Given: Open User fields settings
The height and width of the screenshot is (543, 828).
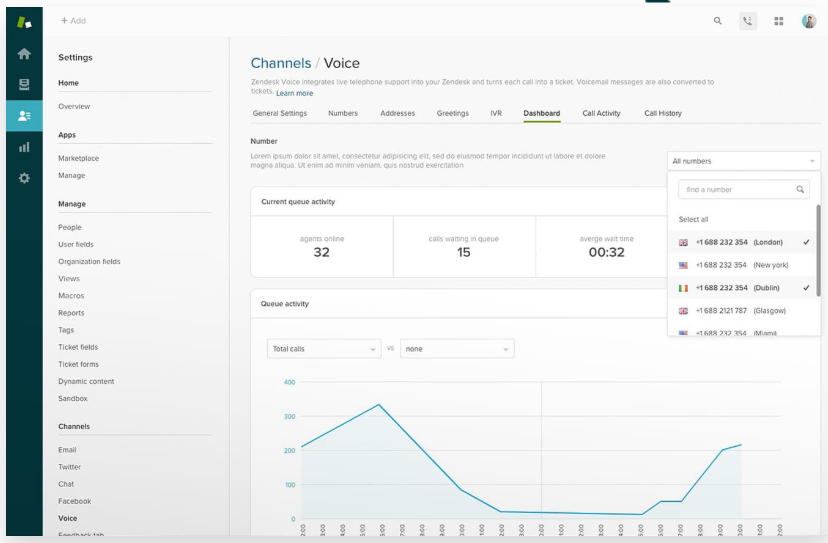Looking at the screenshot, I should 76,245.
